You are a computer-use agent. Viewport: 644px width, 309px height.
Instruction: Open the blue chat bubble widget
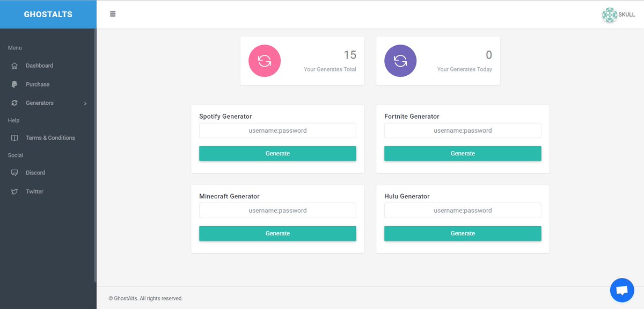(x=622, y=290)
